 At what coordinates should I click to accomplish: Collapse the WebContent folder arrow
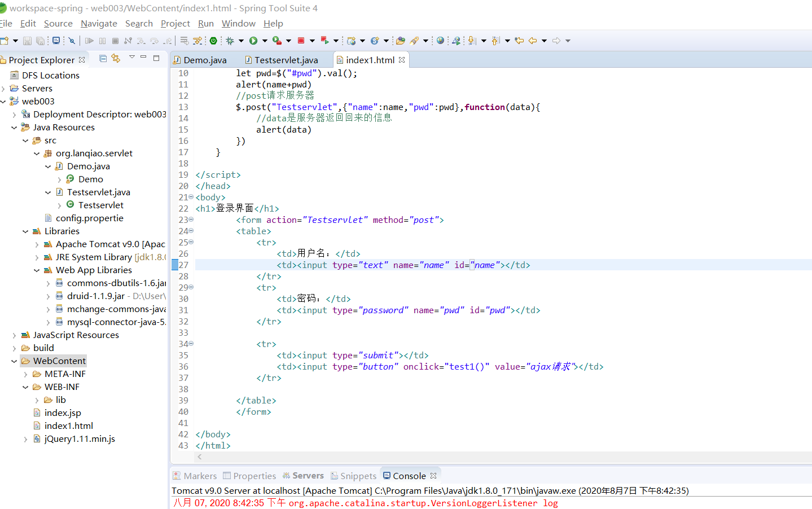click(14, 361)
